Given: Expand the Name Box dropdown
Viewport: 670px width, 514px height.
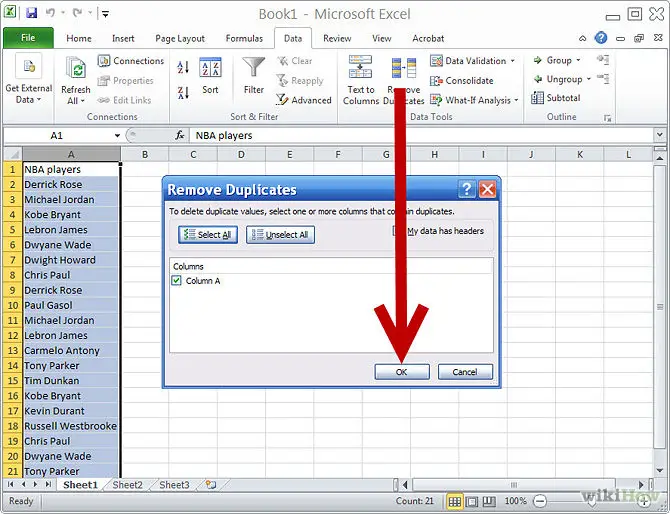Looking at the screenshot, I should point(117,135).
